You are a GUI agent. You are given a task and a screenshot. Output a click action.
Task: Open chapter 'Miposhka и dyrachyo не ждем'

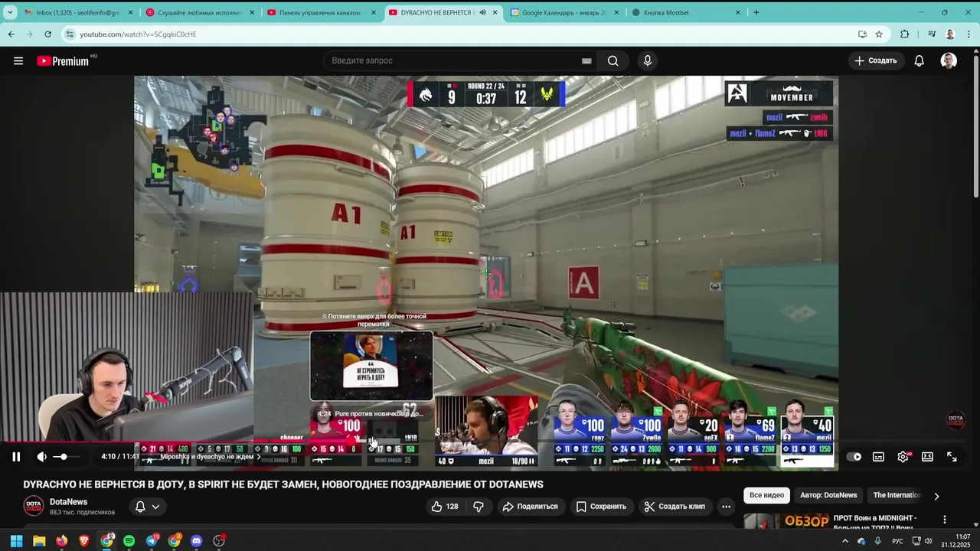click(x=210, y=457)
